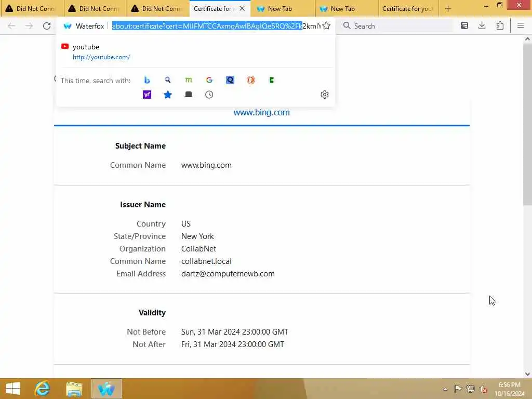Search within Bookmarks using the star icon
The height and width of the screenshot is (399, 532).
(168, 95)
